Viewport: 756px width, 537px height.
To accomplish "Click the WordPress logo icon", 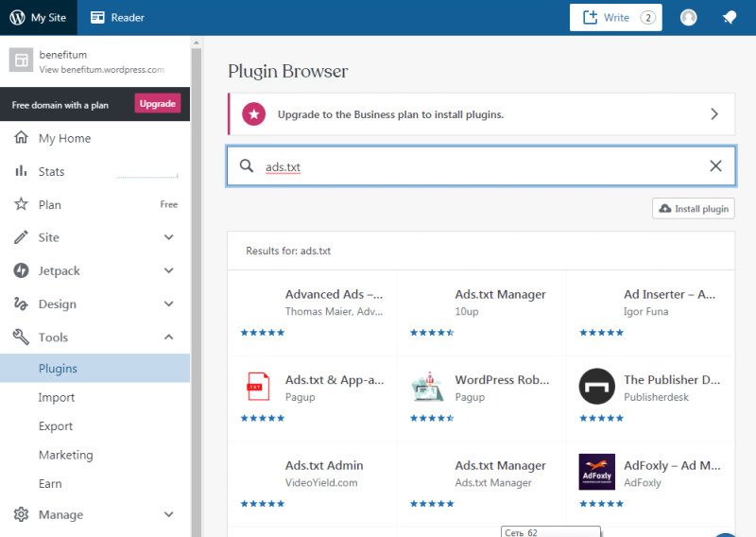I will pos(17,17).
